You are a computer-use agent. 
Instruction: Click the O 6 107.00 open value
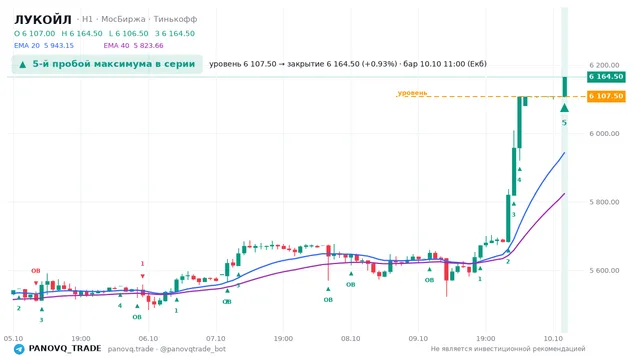tap(35, 33)
